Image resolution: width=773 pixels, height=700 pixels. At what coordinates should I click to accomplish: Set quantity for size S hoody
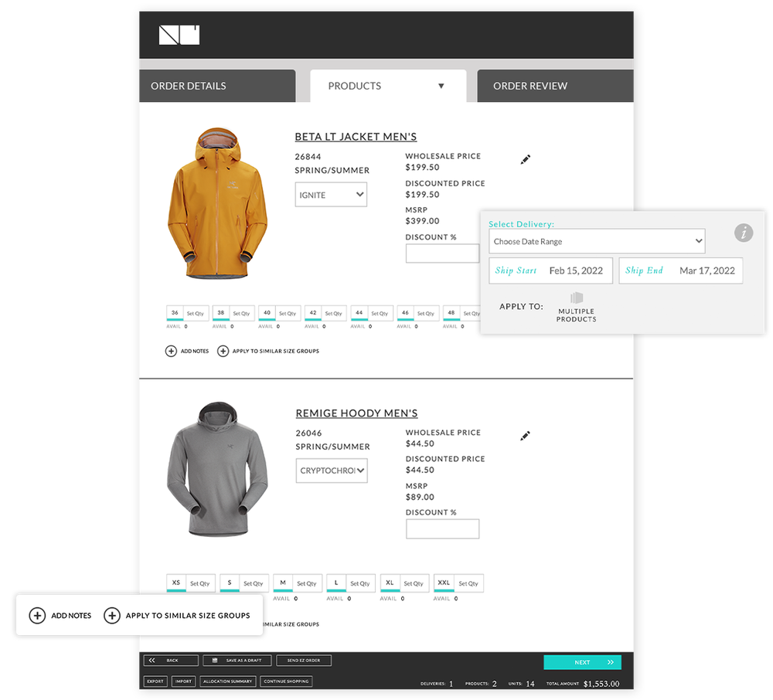pos(254,583)
